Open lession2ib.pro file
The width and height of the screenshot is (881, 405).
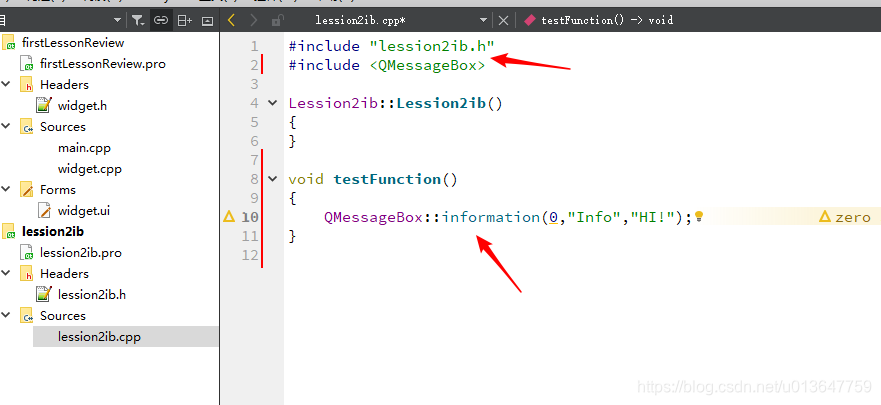(x=81, y=253)
